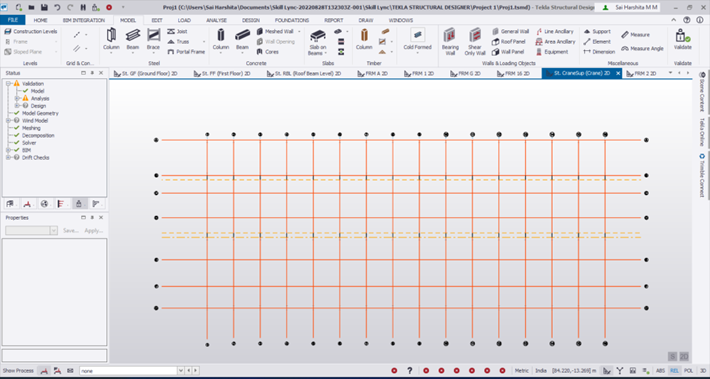Switch to the FRM A 2D view tab
The height and width of the screenshot is (379, 710).
click(372, 73)
